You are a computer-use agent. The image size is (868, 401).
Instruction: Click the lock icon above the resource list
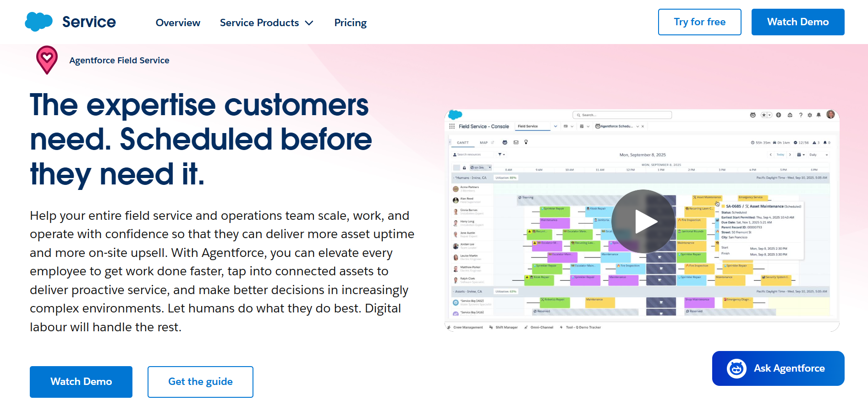pos(464,167)
